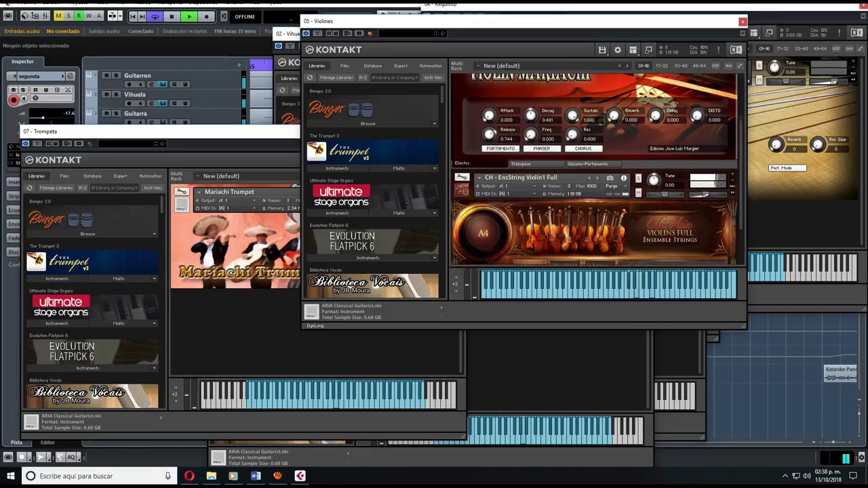The height and width of the screenshot is (488, 868).
Task: Stop playback in the Cubase transport bar
Action: click(x=172, y=16)
